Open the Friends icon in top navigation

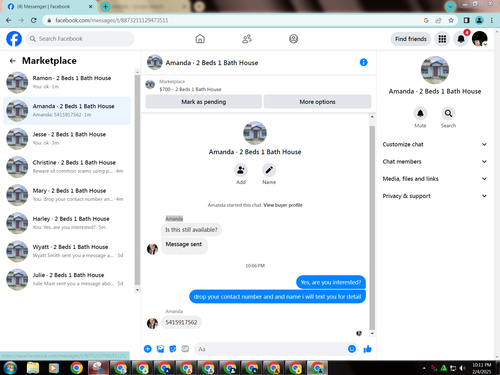[247, 39]
